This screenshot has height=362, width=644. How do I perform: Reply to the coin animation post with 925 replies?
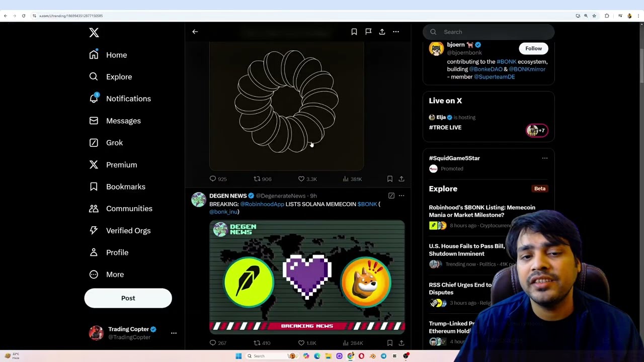click(x=218, y=179)
